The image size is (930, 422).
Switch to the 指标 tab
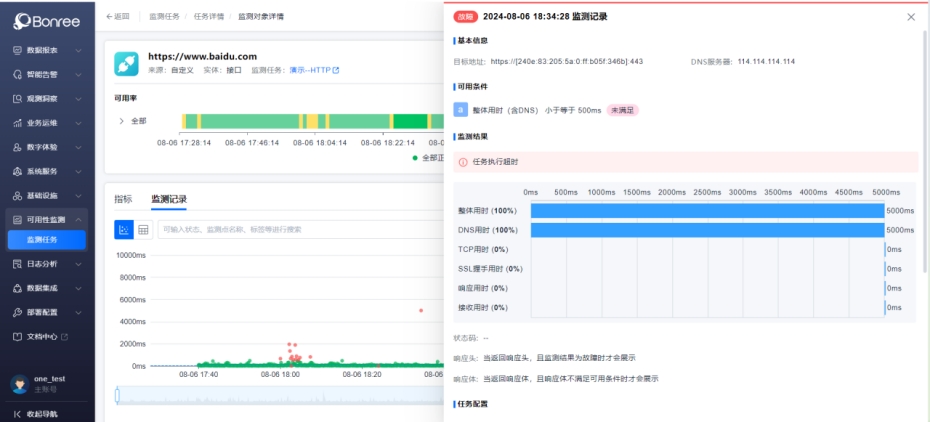123,199
